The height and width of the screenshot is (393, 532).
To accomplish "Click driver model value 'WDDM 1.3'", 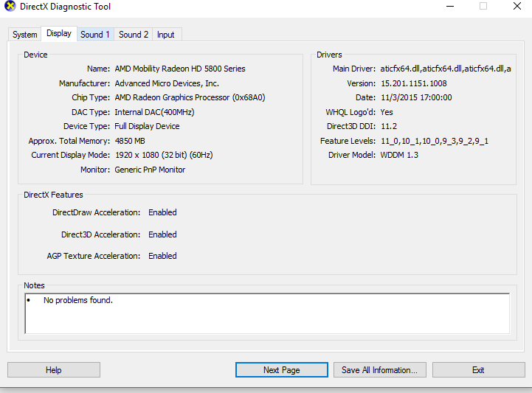I will tap(399, 156).
